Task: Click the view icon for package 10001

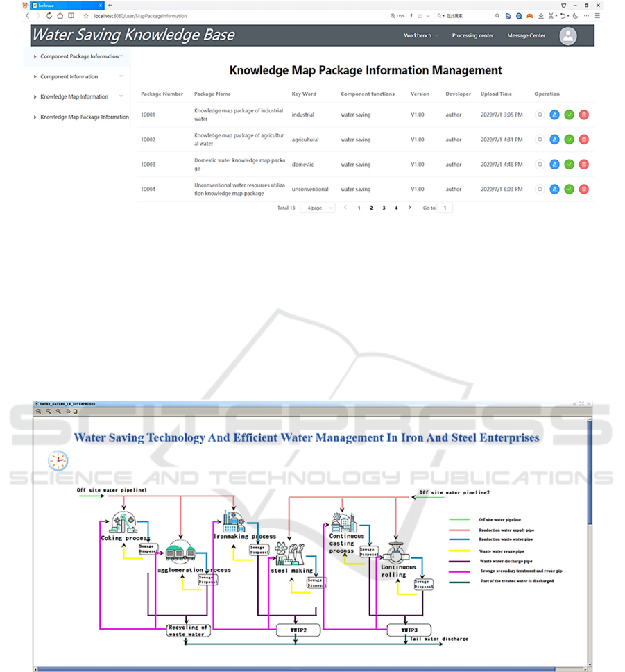Action: tap(540, 115)
